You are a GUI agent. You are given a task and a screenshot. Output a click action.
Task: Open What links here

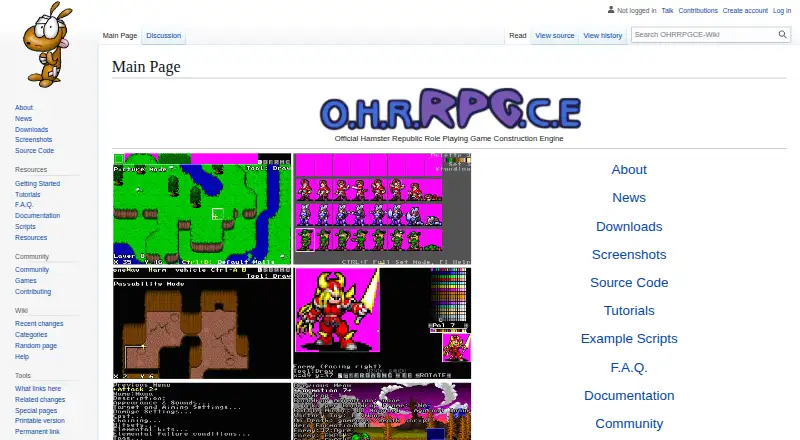point(38,388)
